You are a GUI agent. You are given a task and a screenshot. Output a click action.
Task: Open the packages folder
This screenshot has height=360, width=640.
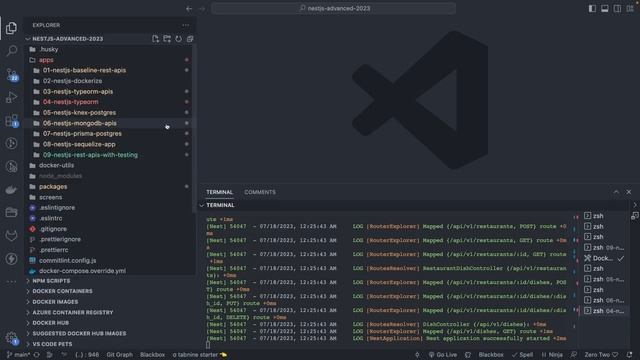coord(108,187)
